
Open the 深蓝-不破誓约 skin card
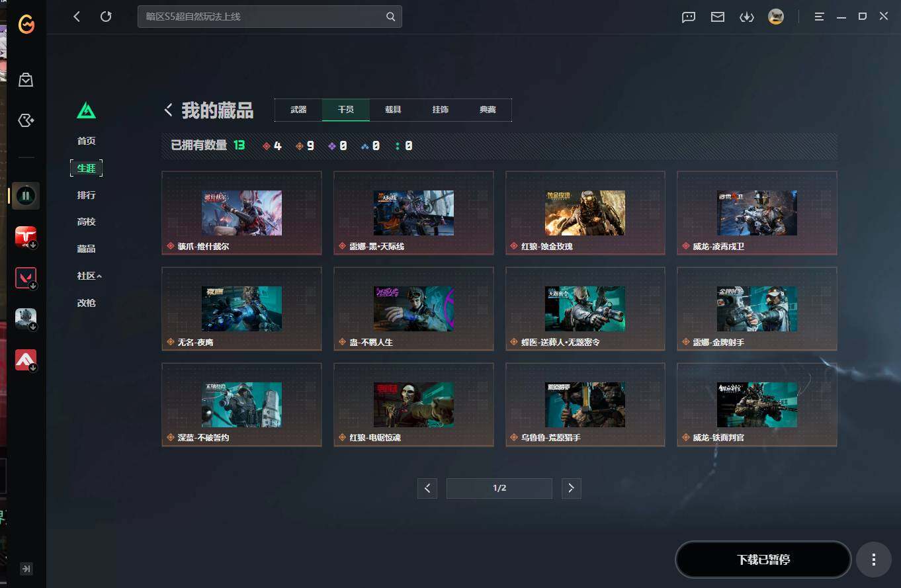tap(241, 405)
